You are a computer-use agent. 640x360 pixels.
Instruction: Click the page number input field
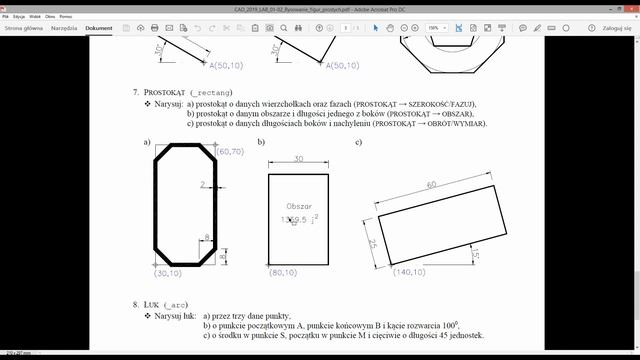(x=346, y=28)
